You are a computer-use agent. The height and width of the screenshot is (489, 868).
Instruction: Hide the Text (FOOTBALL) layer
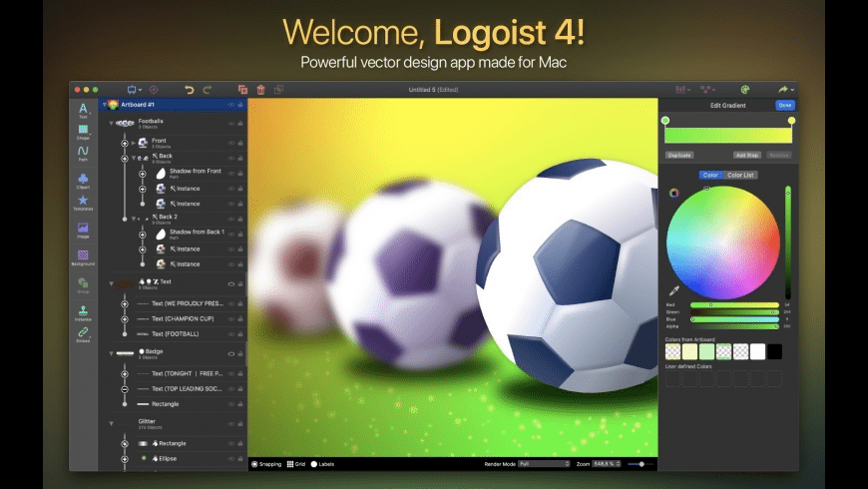tap(230, 334)
